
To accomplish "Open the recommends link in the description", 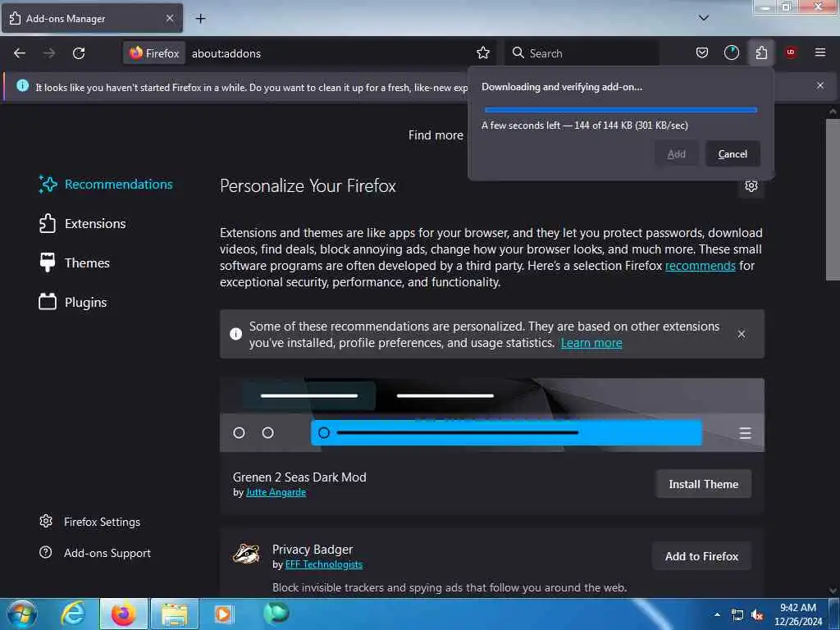I will [x=700, y=266].
